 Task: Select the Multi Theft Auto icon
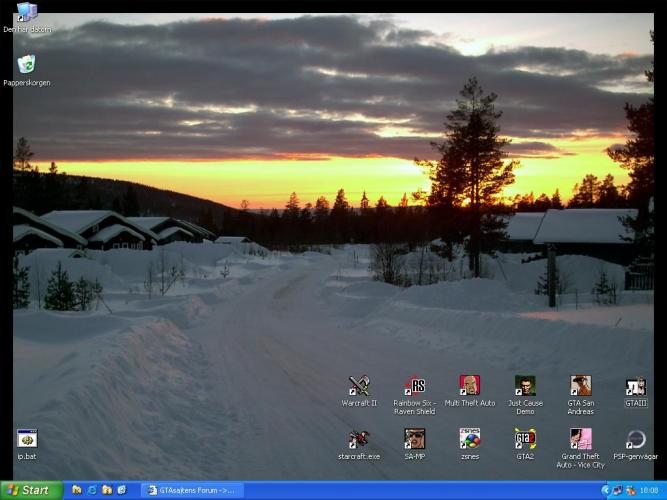coord(469,386)
